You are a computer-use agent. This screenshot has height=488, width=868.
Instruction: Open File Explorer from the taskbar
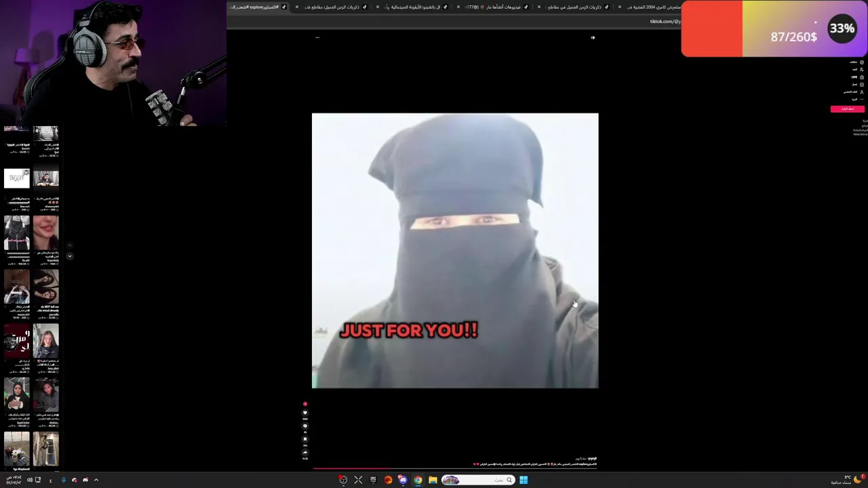click(433, 480)
